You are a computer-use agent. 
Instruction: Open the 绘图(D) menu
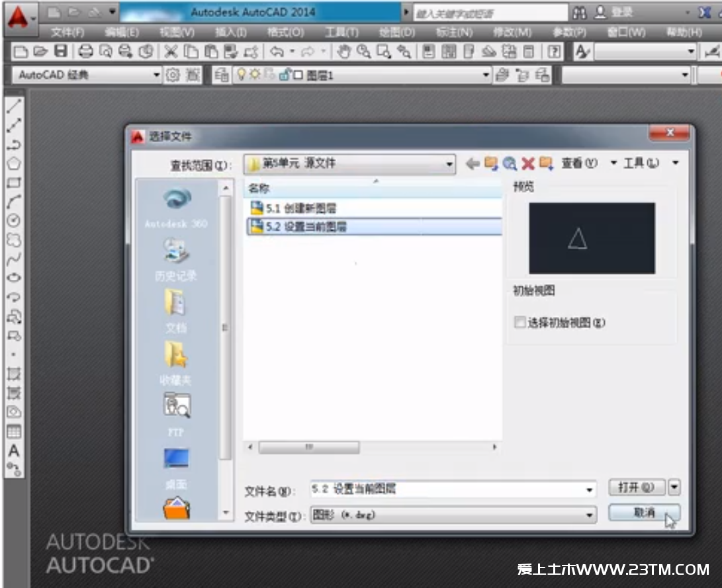397,32
